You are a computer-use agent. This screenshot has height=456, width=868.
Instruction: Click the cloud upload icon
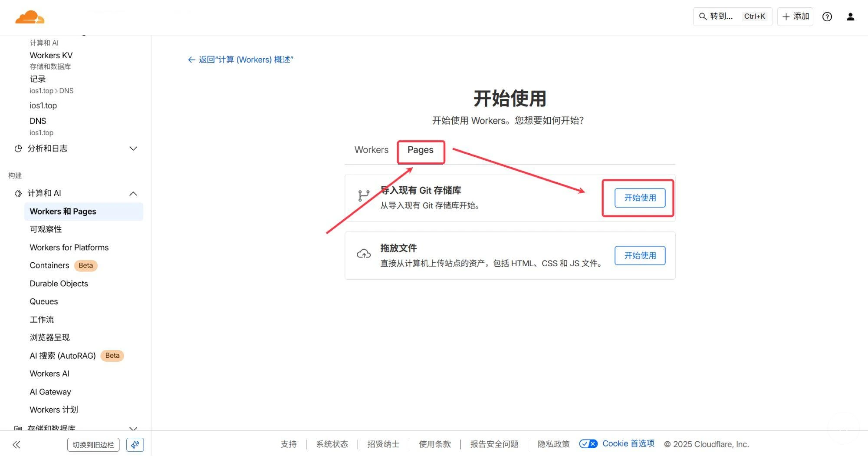pyautogui.click(x=363, y=254)
